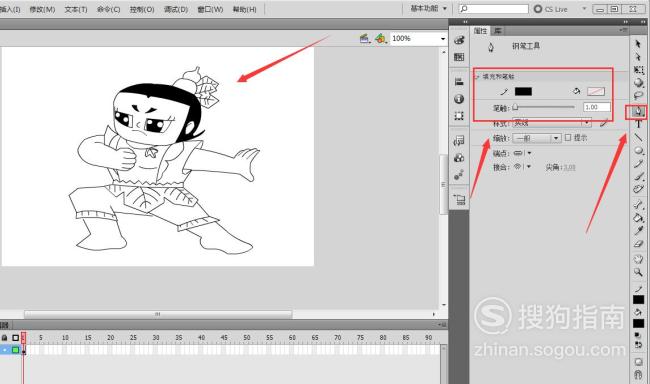Viewport: 650px width, 384px height.
Task: Select the Pencil tool
Action: point(638,163)
